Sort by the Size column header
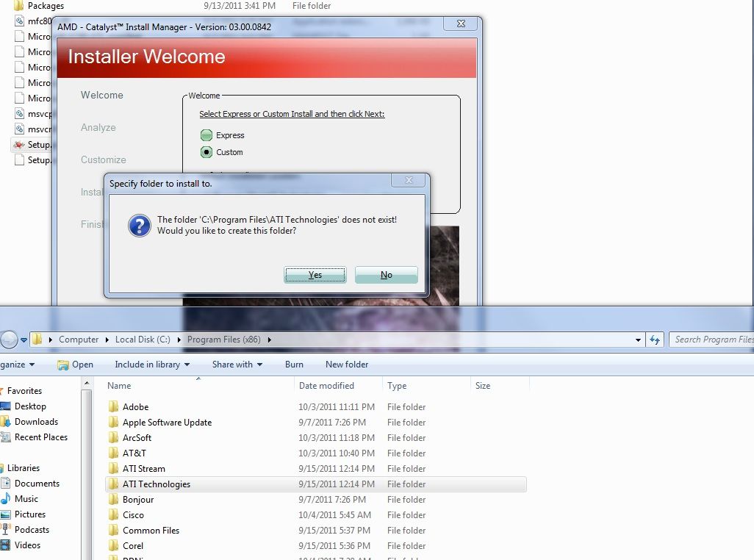The height and width of the screenshot is (560, 754). click(x=482, y=386)
